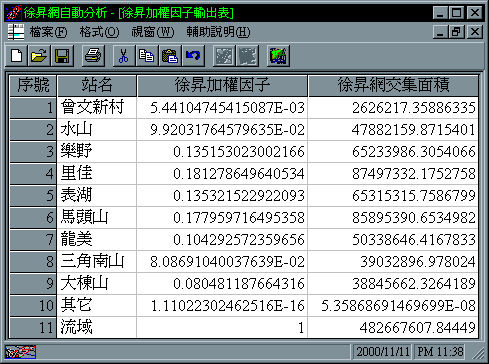Click weight cell 0.135321522922093
The width and height of the screenshot is (489, 364).
coord(222,196)
